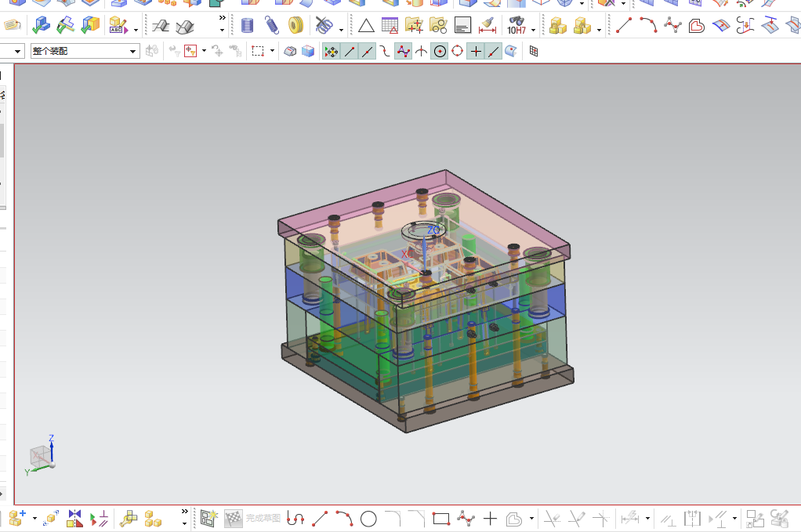This screenshot has width=801, height=532.
Task: Click the mirror assembly bowtie icon
Action: (x=74, y=519)
